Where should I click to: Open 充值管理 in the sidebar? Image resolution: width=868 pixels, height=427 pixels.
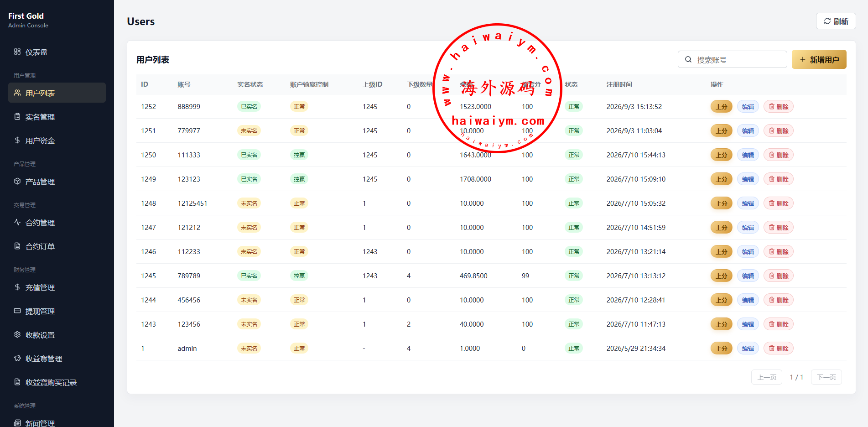[57, 287]
